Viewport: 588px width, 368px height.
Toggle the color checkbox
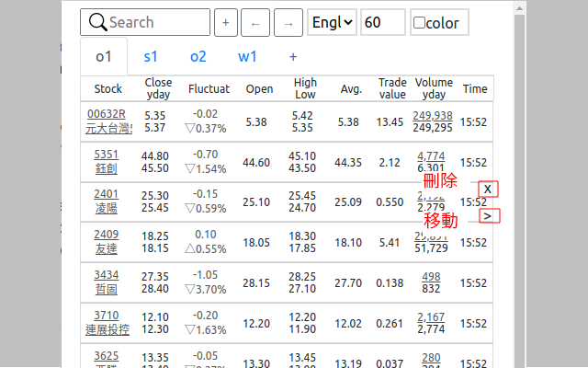tap(419, 22)
